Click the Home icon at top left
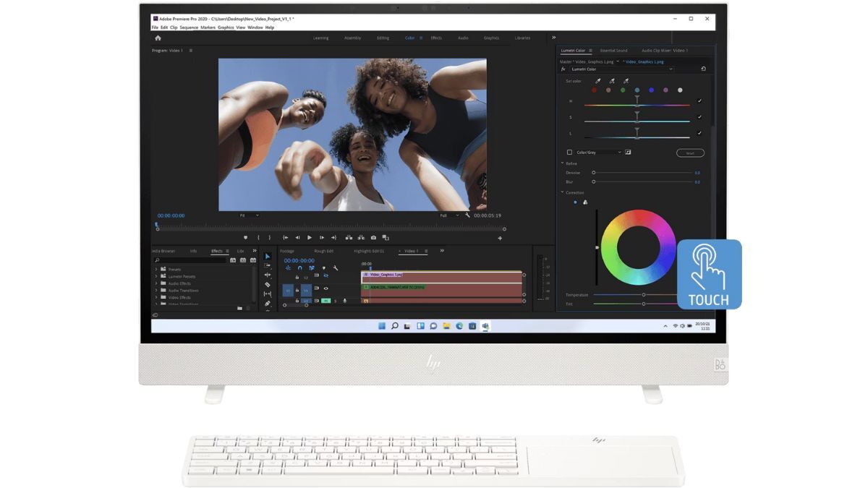This screenshot has height=488, width=868. (158, 38)
